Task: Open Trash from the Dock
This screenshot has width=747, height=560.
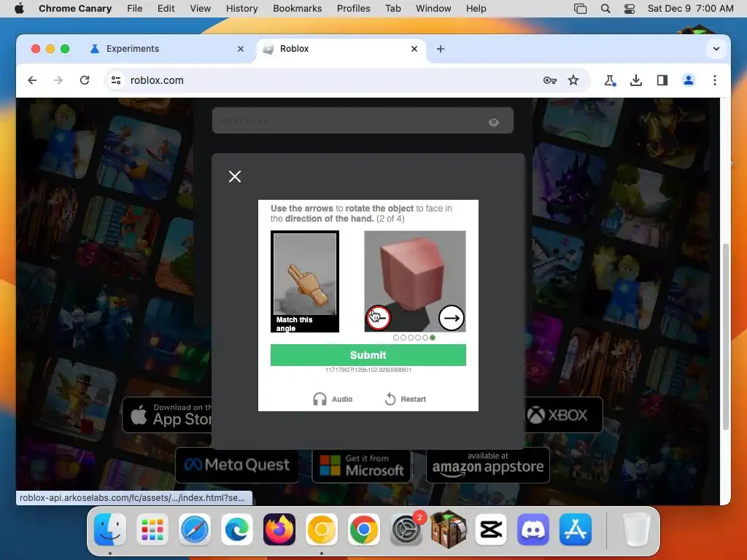Action: point(637,529)
